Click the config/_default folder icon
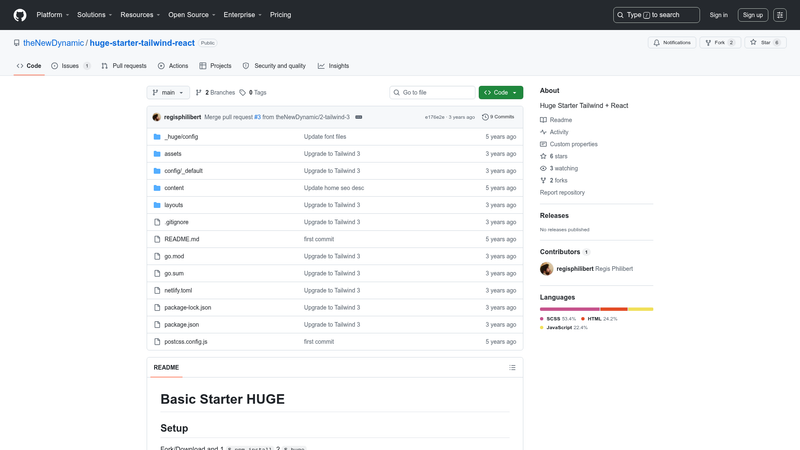The height and width of the screenshot is (450, 800). tap(157, 171)
